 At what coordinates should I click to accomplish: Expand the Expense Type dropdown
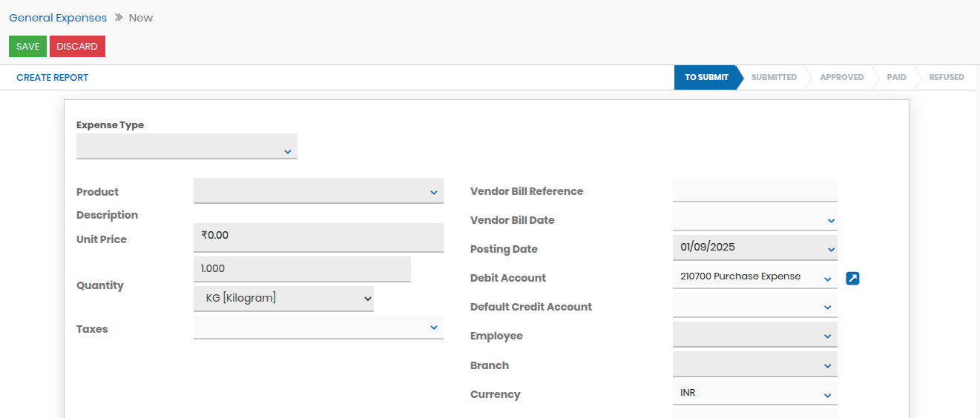coord(186,147)
